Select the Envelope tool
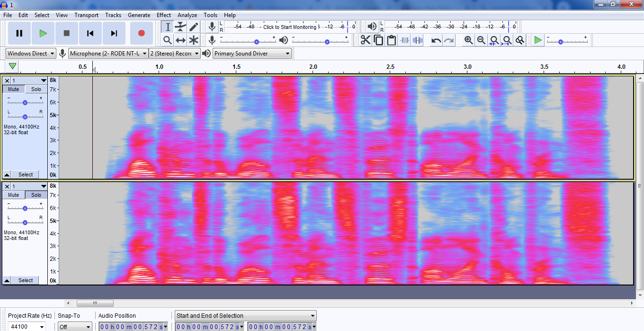The height and width of the screenshot is (331, 644). click(180, 27)
